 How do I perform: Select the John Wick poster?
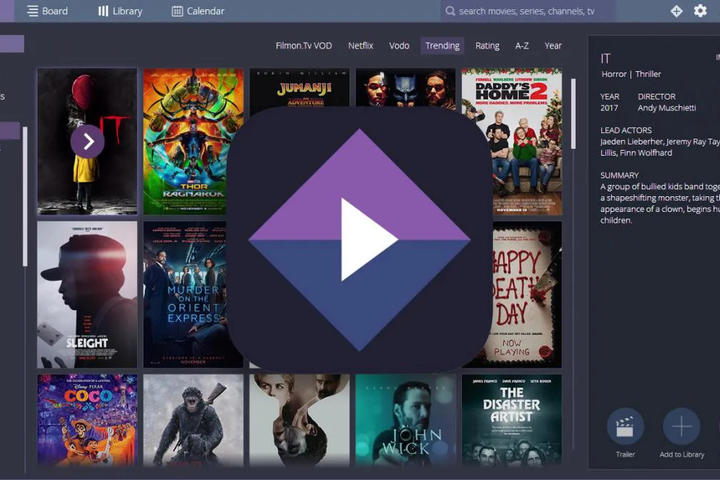[405, 419]
